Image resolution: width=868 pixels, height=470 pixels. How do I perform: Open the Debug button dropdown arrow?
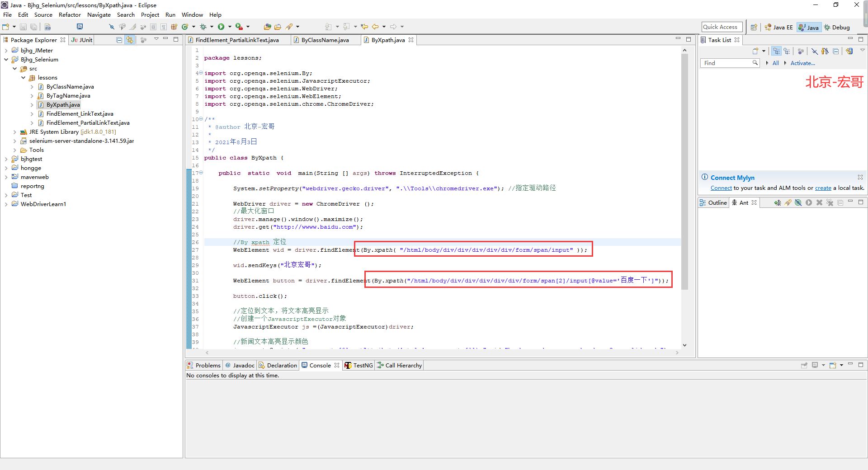coord(212,27)
